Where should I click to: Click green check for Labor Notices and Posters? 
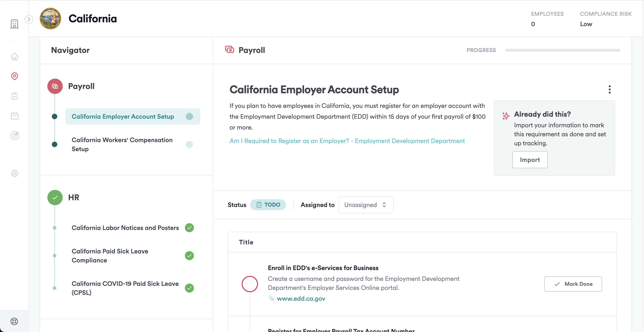tap(189, 228)
